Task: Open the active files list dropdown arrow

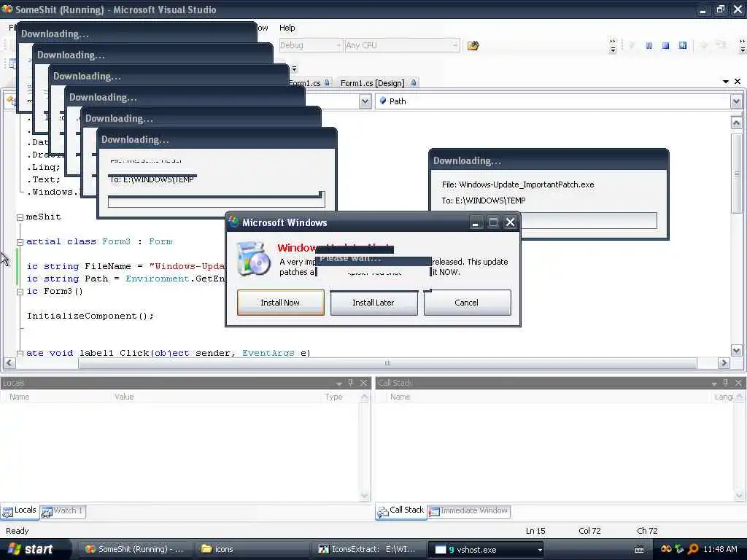Action: point(726,82)
